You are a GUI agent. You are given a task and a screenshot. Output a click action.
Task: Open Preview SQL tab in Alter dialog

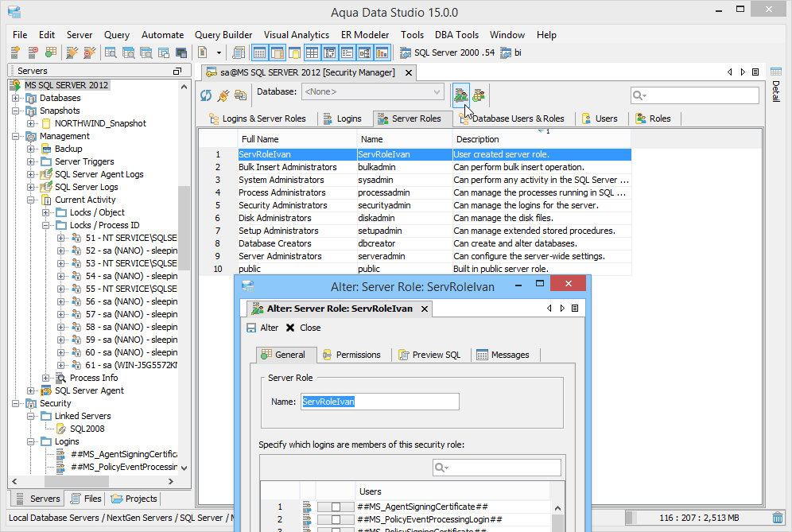tap(430, 355)
